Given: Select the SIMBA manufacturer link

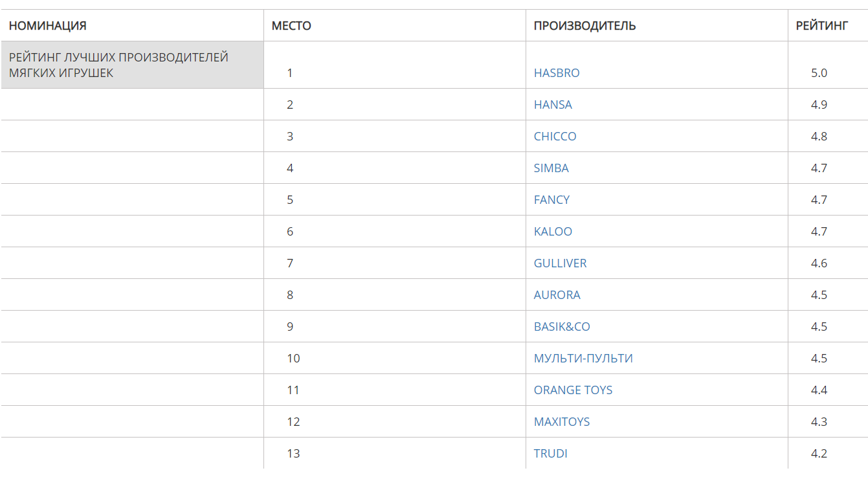Looking at the screenshot, I should [x=551, y=168].
